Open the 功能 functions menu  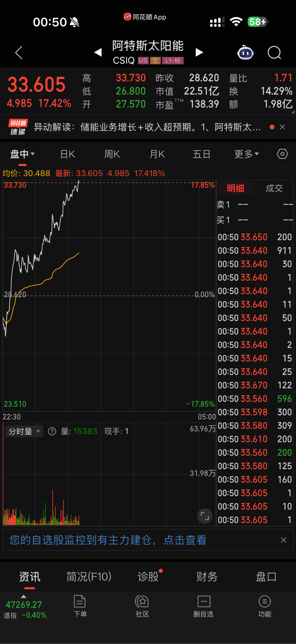pyautogui.click(x=265, y=606)
